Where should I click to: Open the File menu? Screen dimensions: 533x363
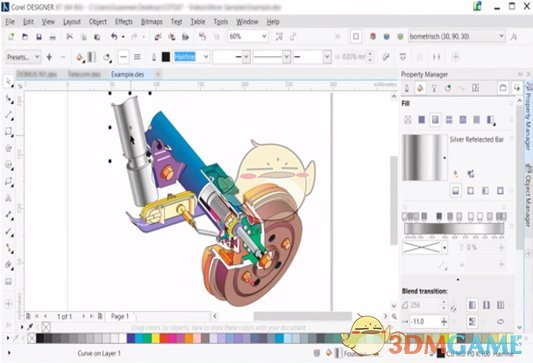click(10, 22)
